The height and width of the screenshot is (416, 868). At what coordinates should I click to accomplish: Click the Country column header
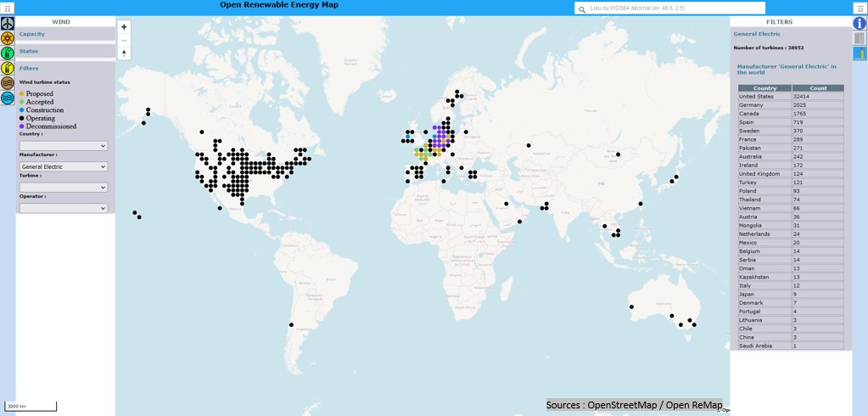pyautogui.click(x=765, y=88)
